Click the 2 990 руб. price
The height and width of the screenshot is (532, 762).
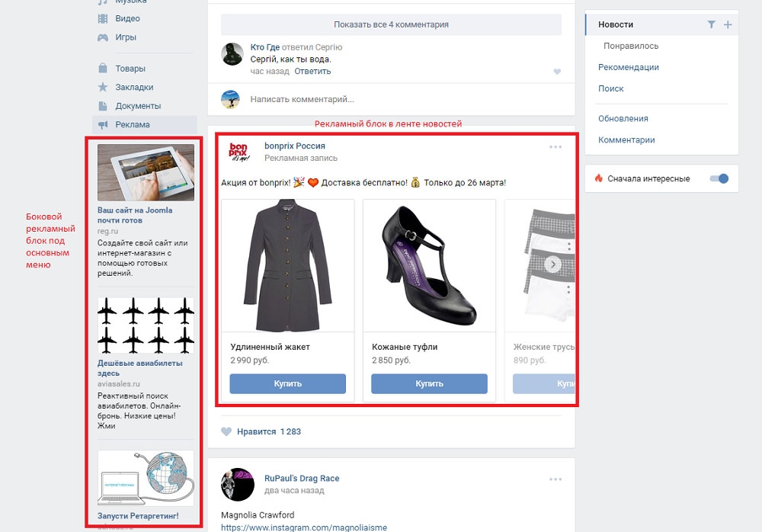tap(249, 361)
